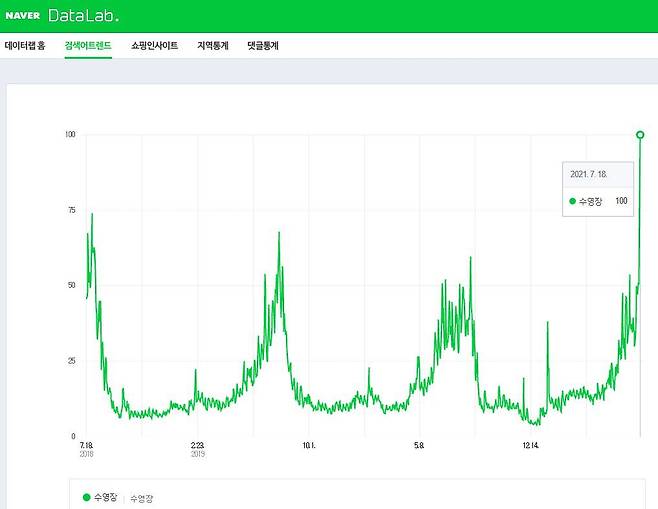Click the green dot in the tooltip
Viewport: 658px width, 509px height.
[x=573, y=201]
